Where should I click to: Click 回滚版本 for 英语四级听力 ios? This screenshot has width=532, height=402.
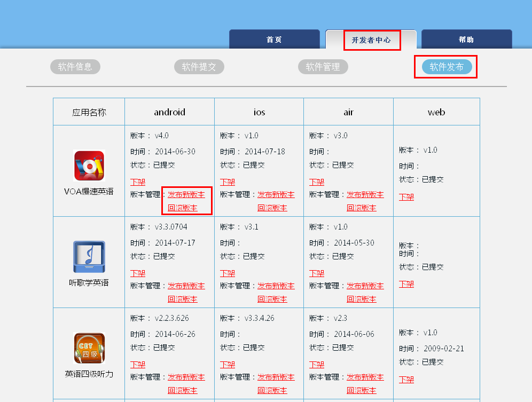tap(272, 390)
